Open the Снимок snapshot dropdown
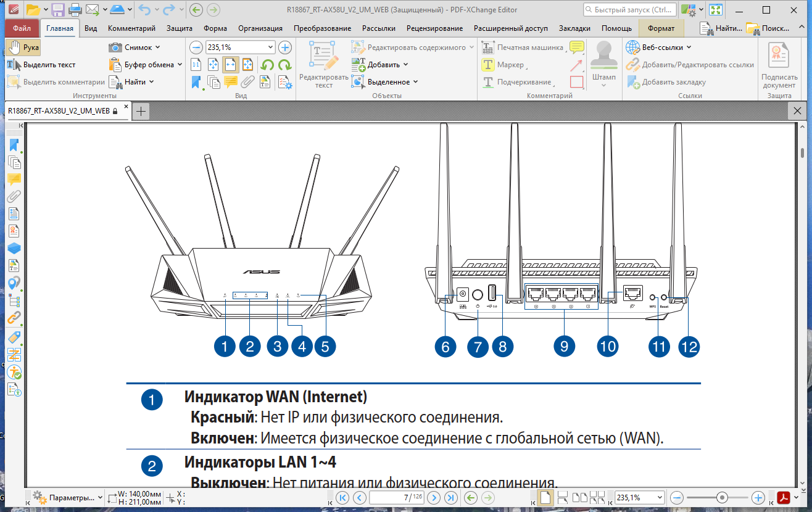This screenshot has width=812, height=512. coord(134,47)
